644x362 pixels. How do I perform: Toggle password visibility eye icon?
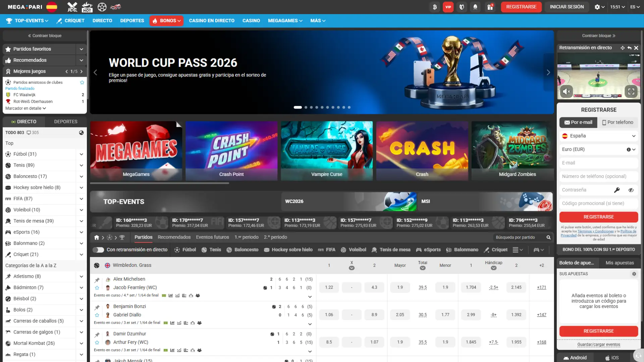click(631, 190)
